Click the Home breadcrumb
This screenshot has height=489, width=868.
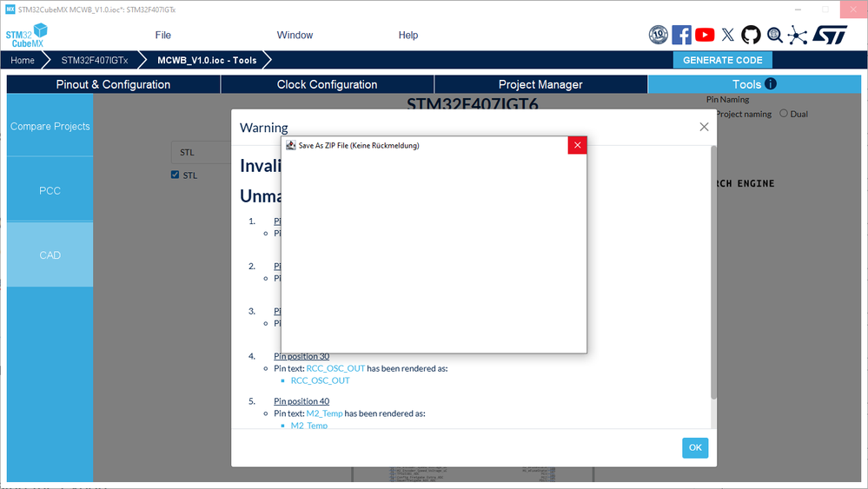point(22,60)
